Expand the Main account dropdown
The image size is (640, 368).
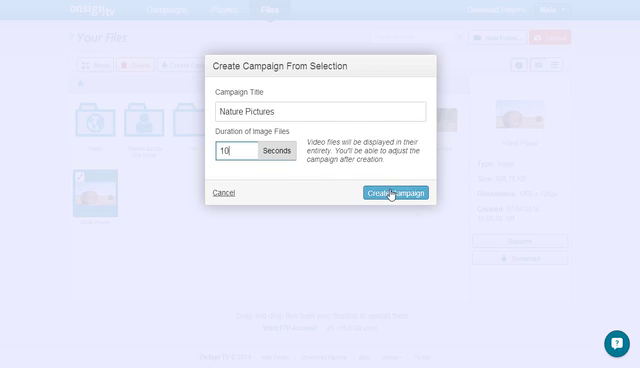click(553, 10)
